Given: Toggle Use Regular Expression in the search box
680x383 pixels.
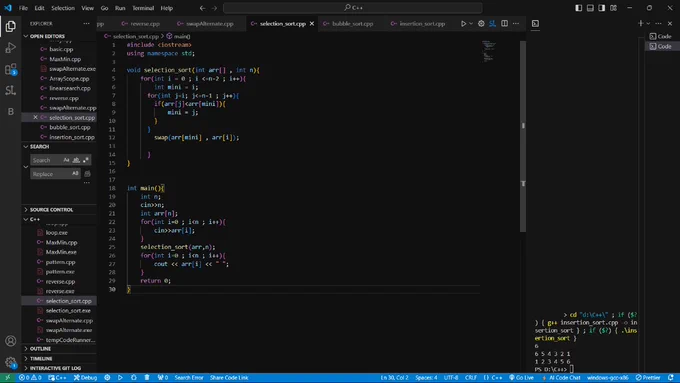Looking at the screenshot, I should click(86, 160).
